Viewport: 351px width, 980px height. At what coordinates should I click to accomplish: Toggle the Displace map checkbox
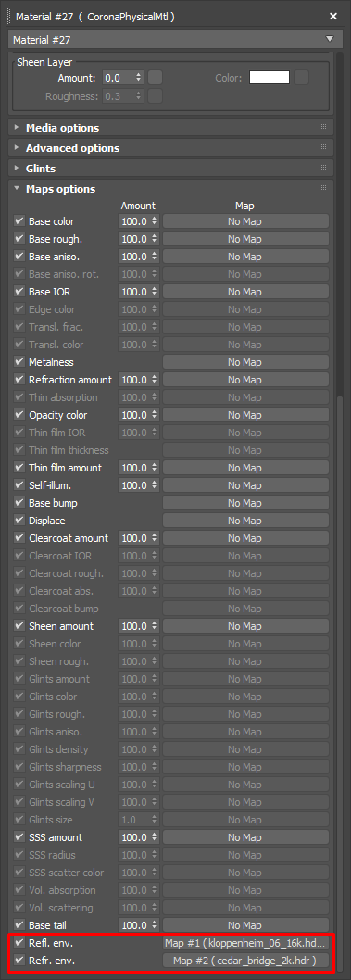(19, 521)
